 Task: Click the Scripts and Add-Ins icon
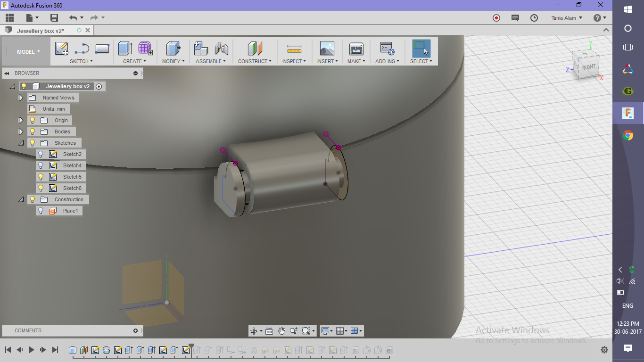tap(388, 49)
